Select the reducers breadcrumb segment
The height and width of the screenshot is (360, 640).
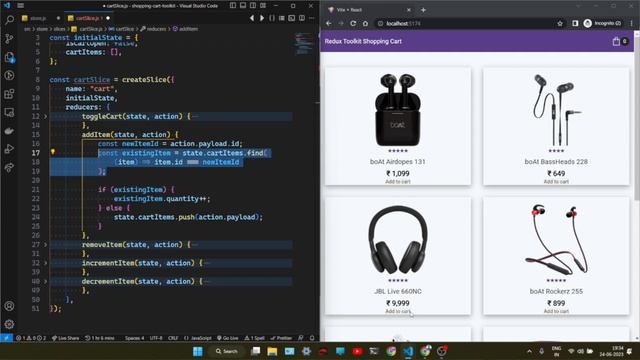tap(153, 29)
